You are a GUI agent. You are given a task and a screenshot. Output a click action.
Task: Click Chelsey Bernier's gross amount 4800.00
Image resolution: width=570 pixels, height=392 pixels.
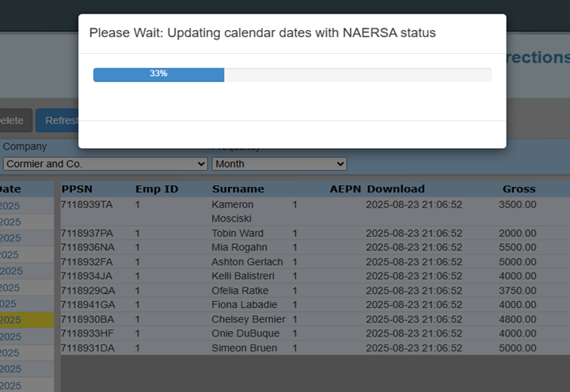(x=517, y=319)
